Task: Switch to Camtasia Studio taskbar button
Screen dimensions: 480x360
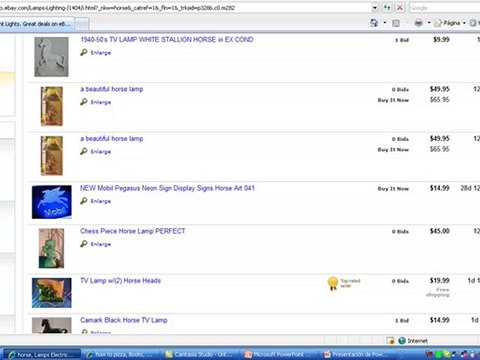Action: tap(200, 355)
